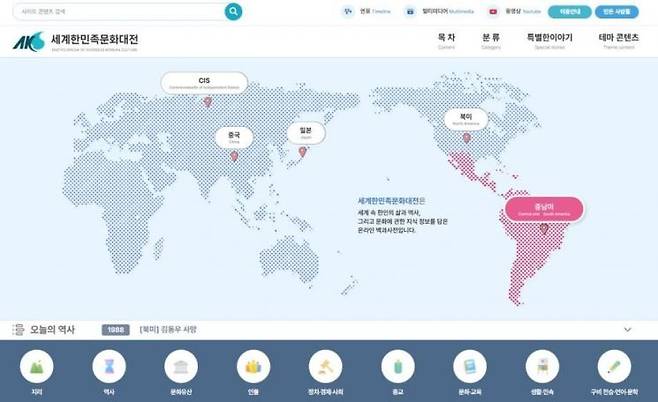Open the 특별한이야기 Special stories menu
658x402 pixels.
tap(549, 41)
